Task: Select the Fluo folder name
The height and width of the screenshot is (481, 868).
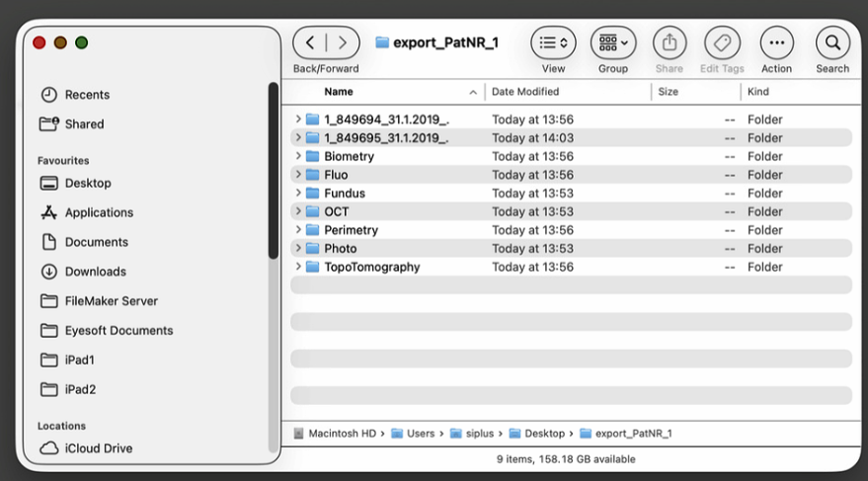Action: pos(336,175)
